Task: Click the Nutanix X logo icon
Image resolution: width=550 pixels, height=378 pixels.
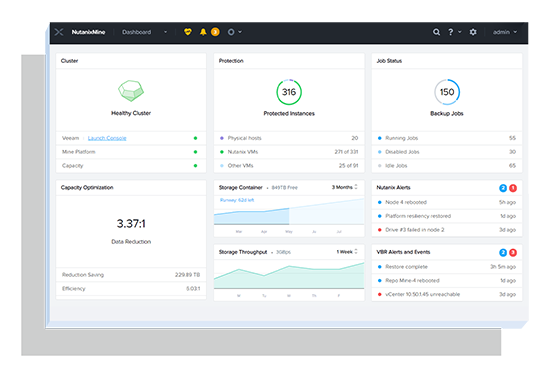Action: tap(59, 32)
